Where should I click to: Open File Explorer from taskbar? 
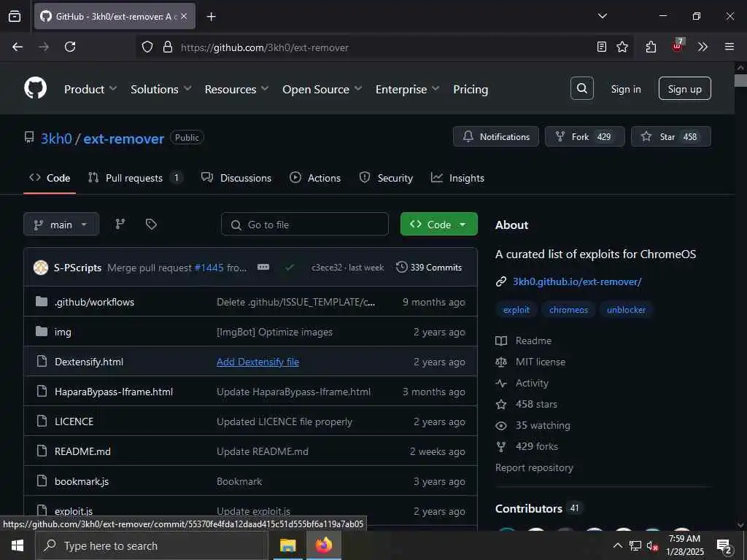click(x=287, y=545)
